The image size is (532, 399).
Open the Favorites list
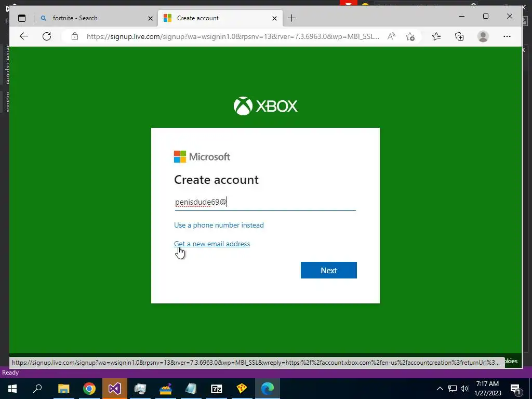pyautogui.click(x=436, y=36)
